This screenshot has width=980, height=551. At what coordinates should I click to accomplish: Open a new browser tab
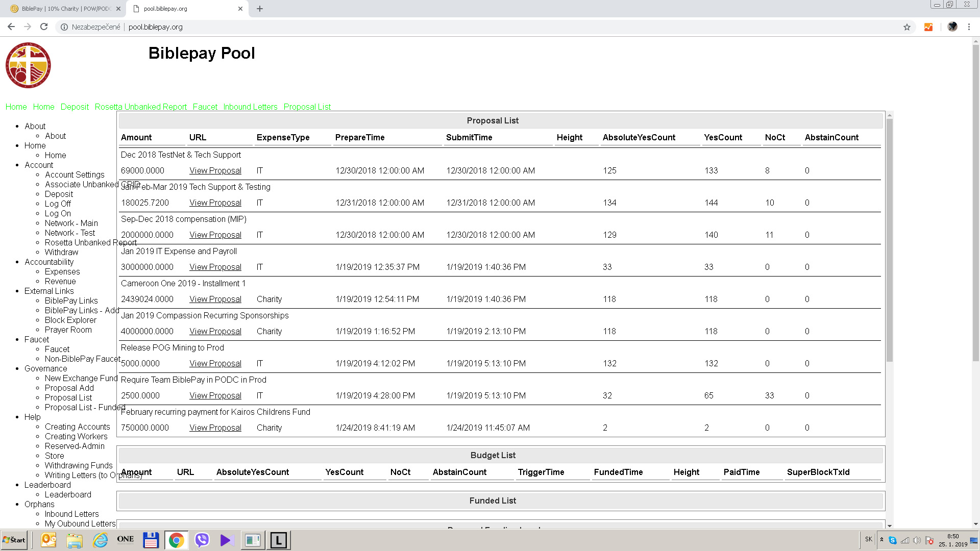pyautogui.click(x=259, y=9)
